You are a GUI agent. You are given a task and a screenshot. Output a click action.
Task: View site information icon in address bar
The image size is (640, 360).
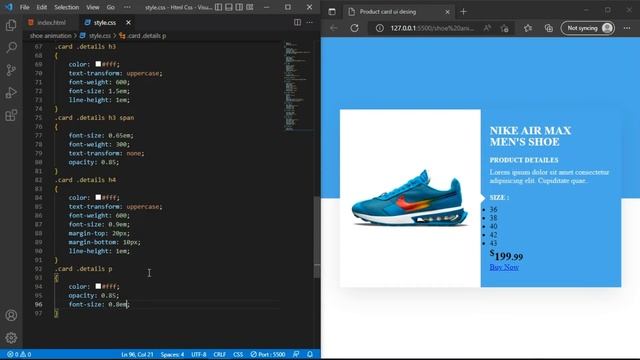[380, 28]
